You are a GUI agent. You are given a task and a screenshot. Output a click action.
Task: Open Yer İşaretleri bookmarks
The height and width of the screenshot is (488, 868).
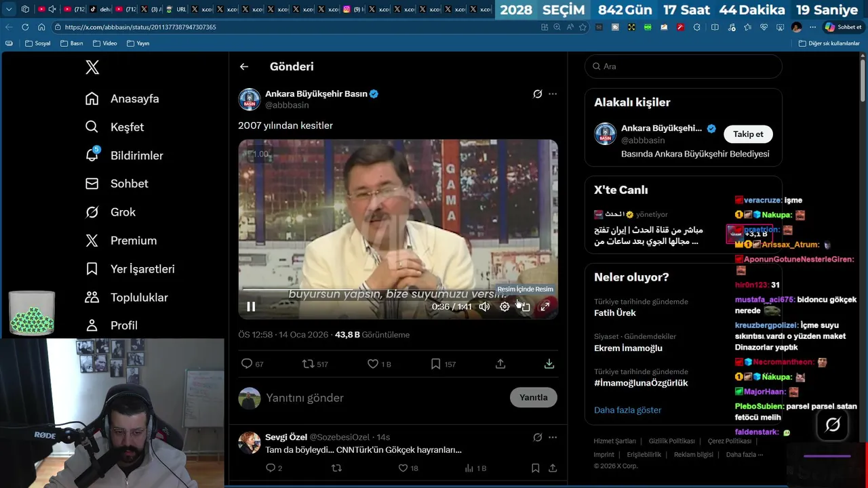[x=130, y=269]
